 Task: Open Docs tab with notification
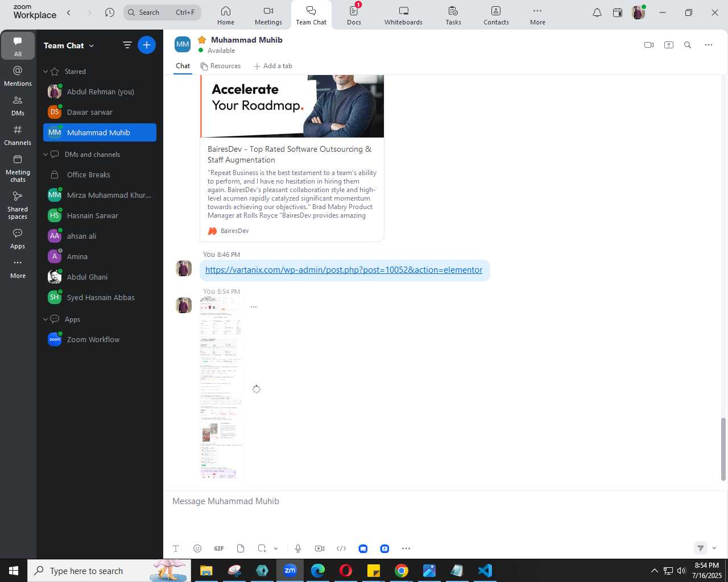click(x=354, y=15)
